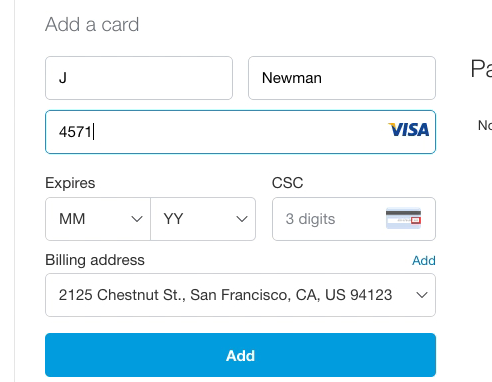The width and height of the screenshot is (492, 382).
Task: Click the CSC 3 digits input field
Action: coord(354,219)
